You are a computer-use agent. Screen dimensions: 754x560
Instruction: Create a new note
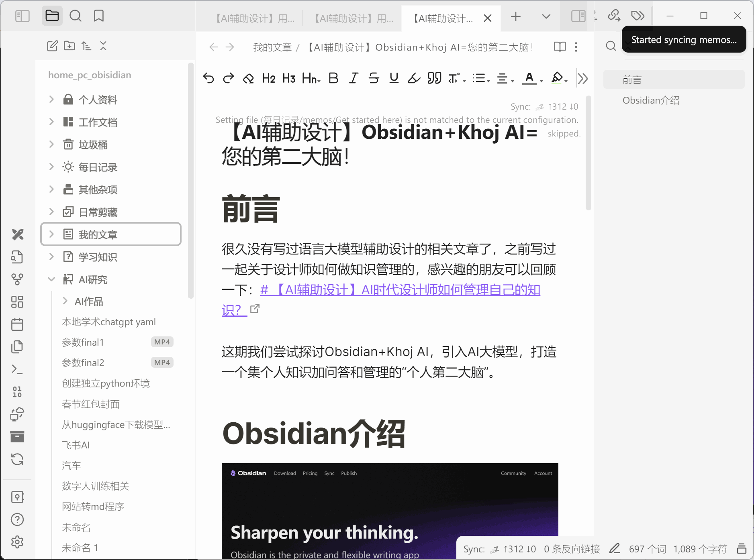coord(52,46)
